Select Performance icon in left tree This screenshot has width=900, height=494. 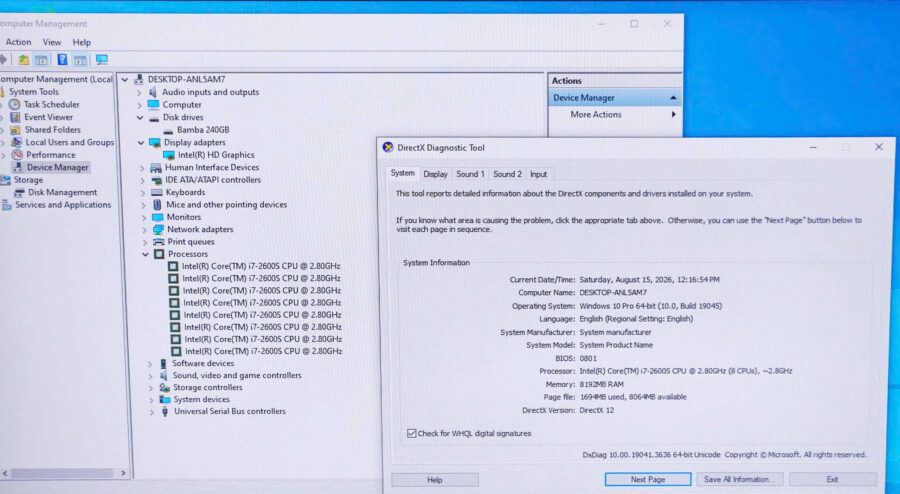click(18, 155)
